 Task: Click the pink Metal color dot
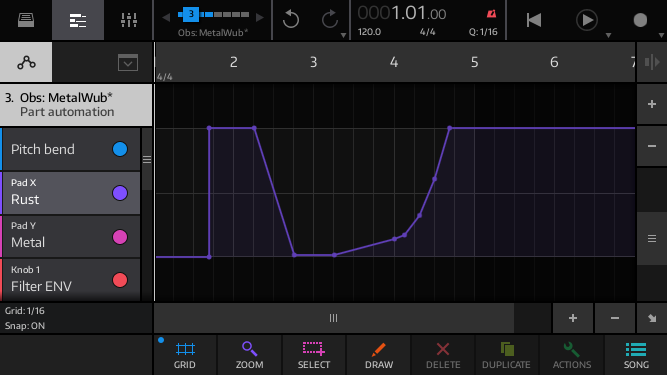[120, 237]
